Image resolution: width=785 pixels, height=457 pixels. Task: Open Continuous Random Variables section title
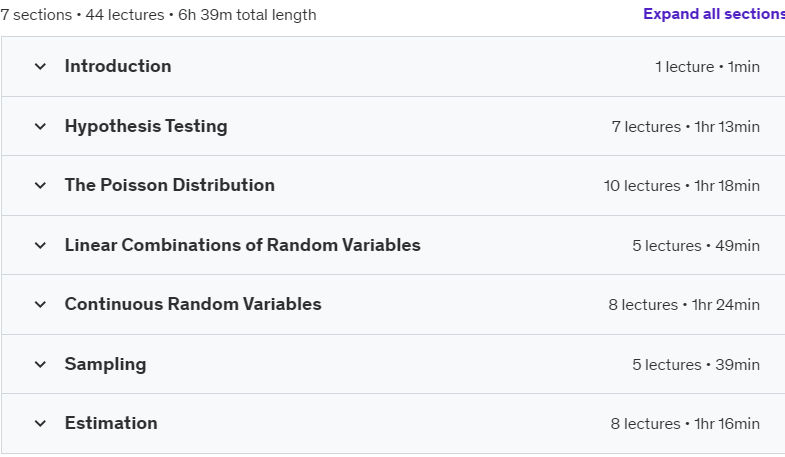193,304
